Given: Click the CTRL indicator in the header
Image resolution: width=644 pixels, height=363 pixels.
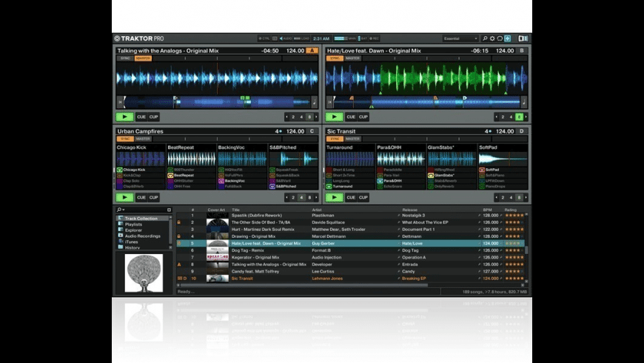Looking at the screenshot, I should [264, 39].
